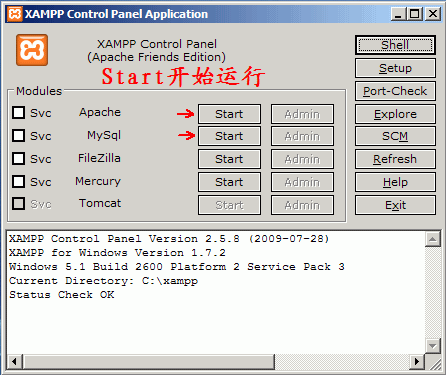Click Tomcat Admin button
Viewport: 446px width, 375px height.
pos(302,205)
